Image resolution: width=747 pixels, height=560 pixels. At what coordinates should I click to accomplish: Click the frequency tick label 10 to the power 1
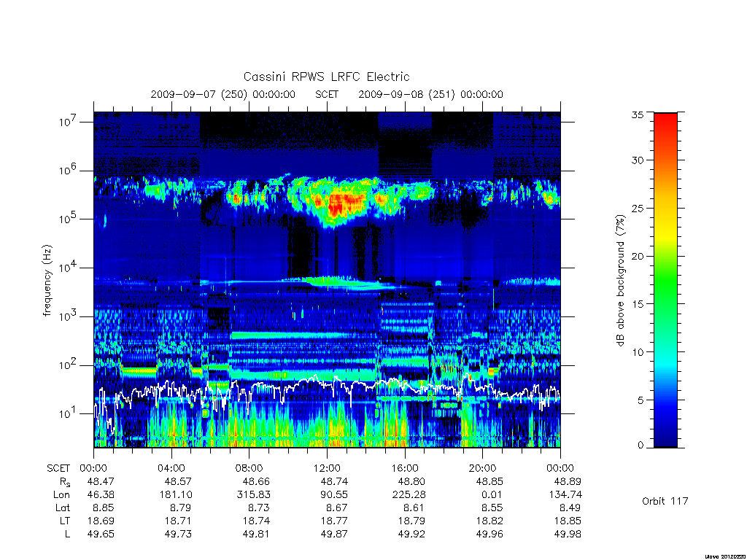(68, 413)
